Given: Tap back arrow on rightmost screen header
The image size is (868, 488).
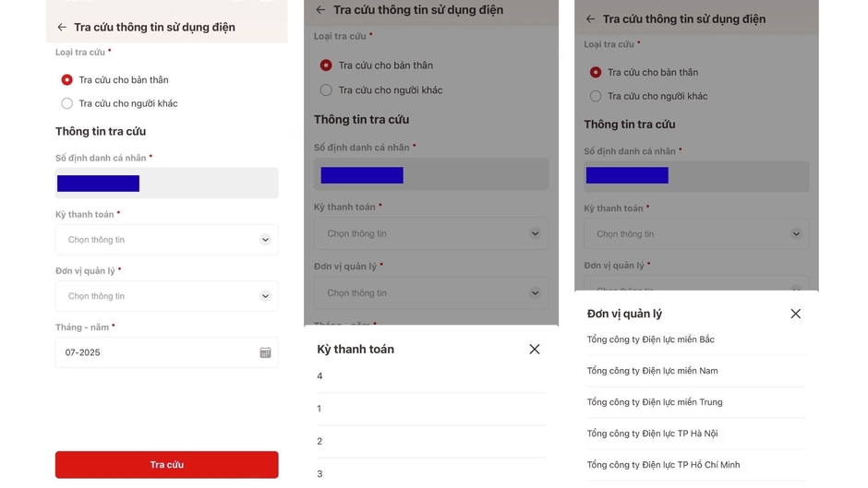Looking at the screenshot, I should click(x=591, y=19).
